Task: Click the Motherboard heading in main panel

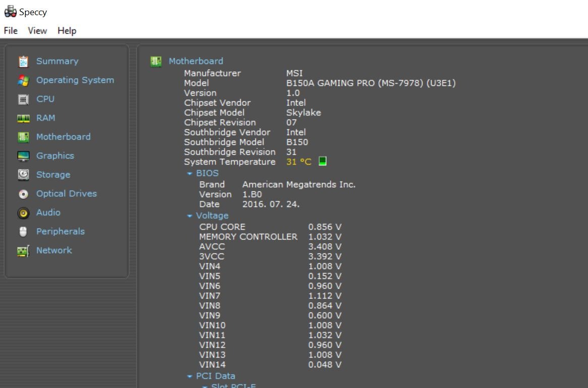Action: (x=196, y=61)
